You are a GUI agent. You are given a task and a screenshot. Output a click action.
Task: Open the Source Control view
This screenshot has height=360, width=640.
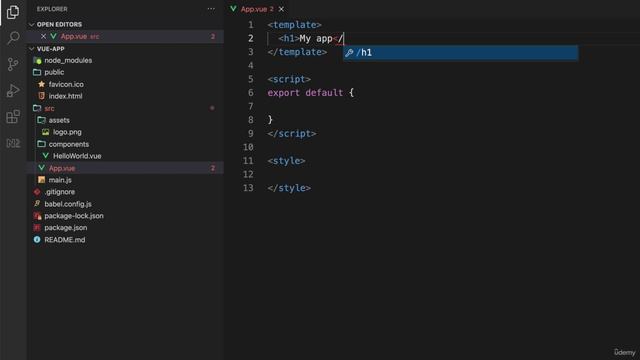tap(13, 64)
